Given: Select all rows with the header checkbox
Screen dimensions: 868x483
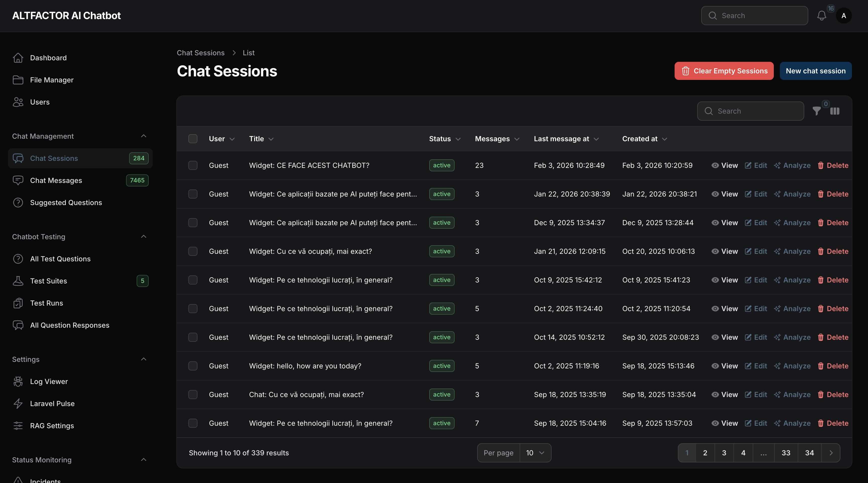Looking at the screenshot, I should coord(193,138).
